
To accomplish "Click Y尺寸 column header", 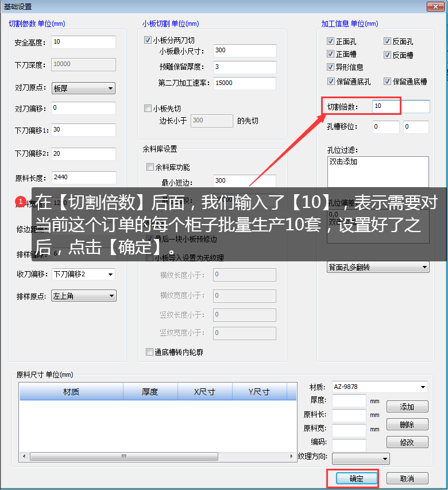I will tap(259, 392).
